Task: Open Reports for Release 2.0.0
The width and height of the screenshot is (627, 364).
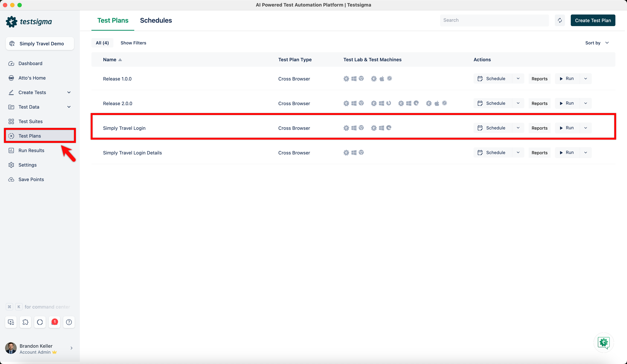Action: tap(539, 104)
